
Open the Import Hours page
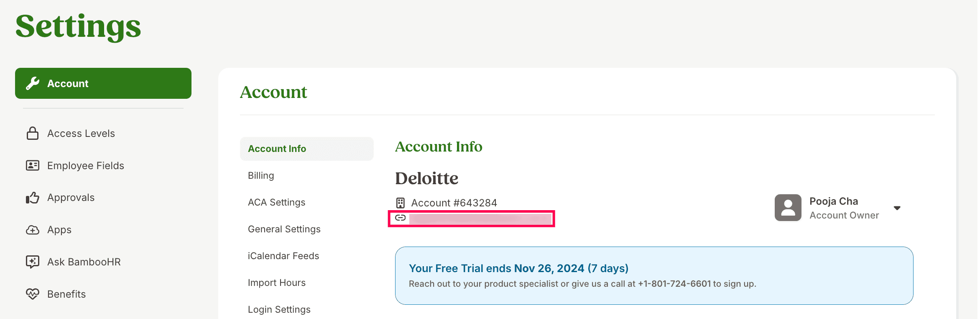[276, 283]
